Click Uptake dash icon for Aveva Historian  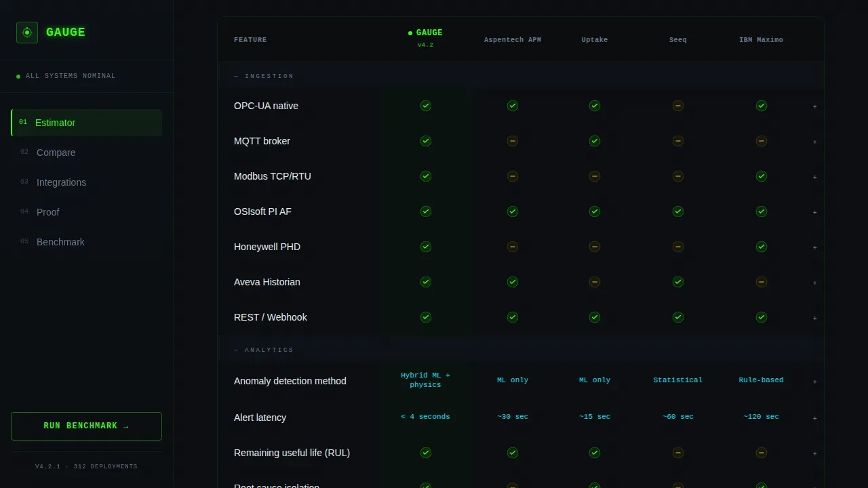(595, 282)
